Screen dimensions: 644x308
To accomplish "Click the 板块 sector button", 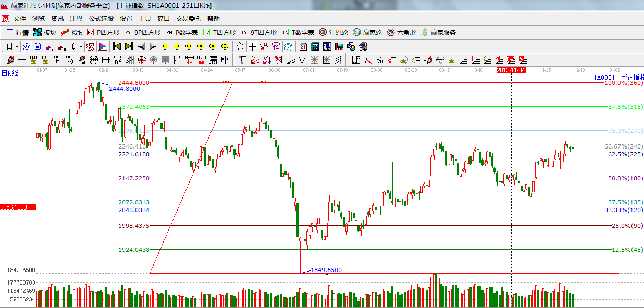I will 44,32.
